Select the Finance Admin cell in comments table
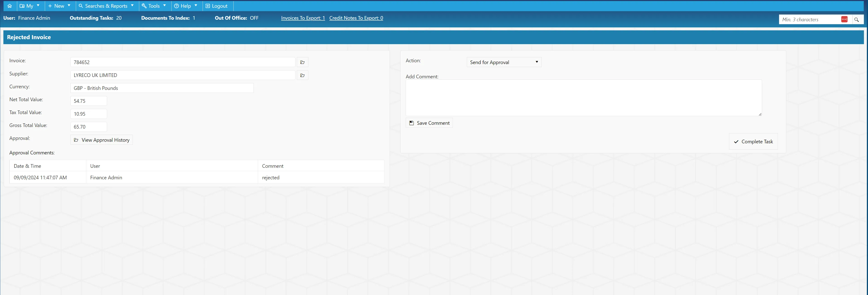This screenshot has height=295, width=868. [172, 177]
